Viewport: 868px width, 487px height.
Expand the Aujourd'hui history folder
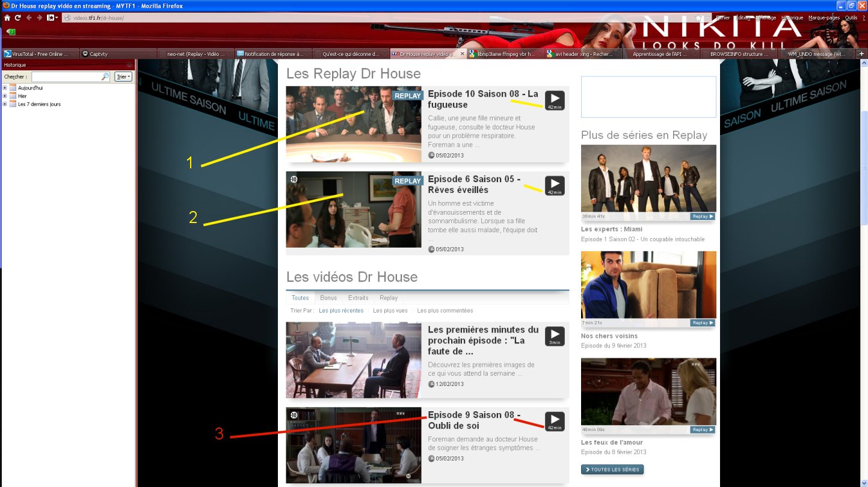click(x=5, y=88)
